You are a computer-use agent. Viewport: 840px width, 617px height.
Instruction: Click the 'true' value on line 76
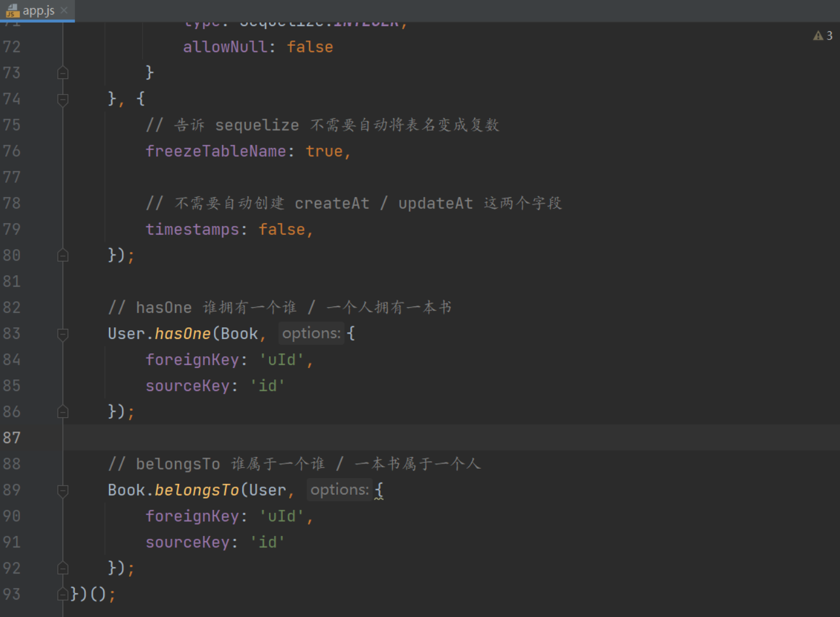324,151
